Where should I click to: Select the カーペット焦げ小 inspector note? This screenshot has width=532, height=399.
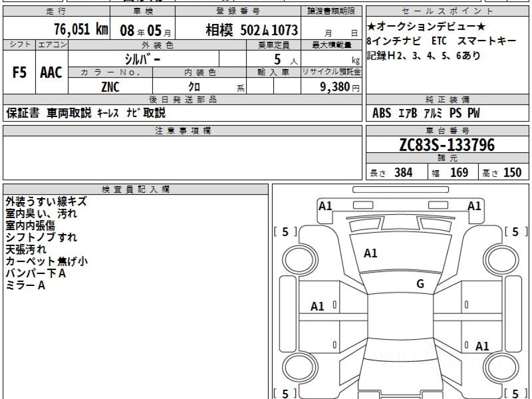point(47,262)
